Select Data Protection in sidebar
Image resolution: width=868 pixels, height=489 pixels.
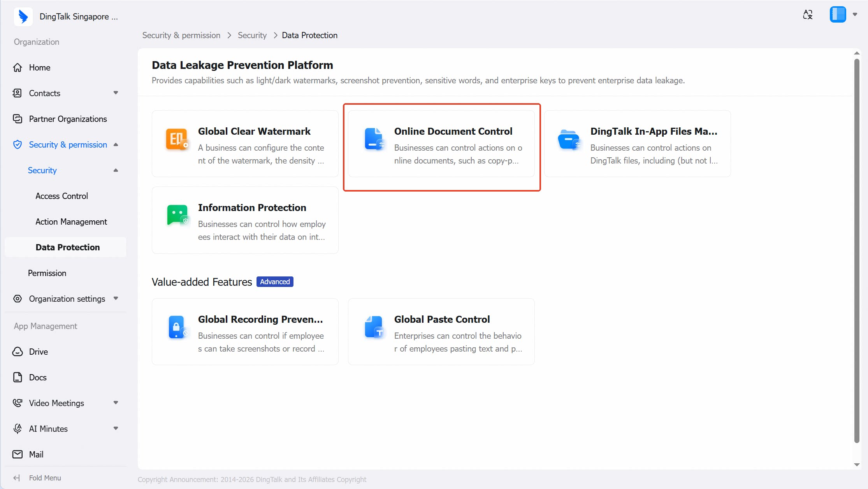[65, 247]
